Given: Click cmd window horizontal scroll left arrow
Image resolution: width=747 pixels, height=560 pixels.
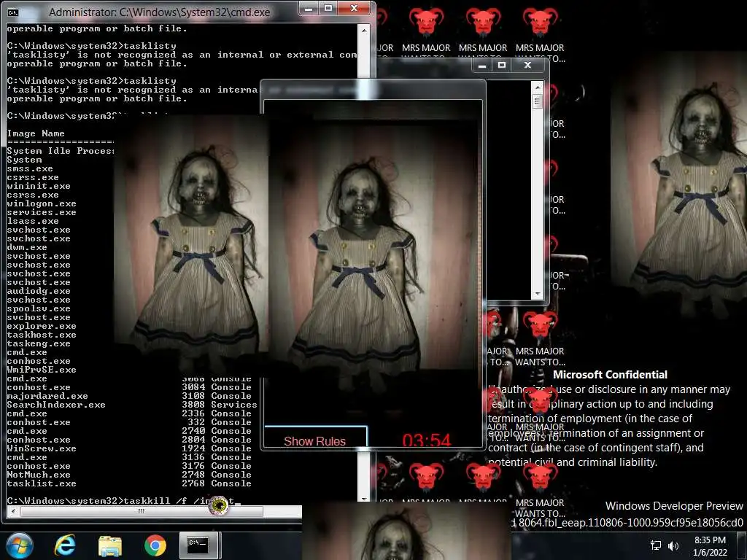Looking at the screenshot, I should click(12, 511).
